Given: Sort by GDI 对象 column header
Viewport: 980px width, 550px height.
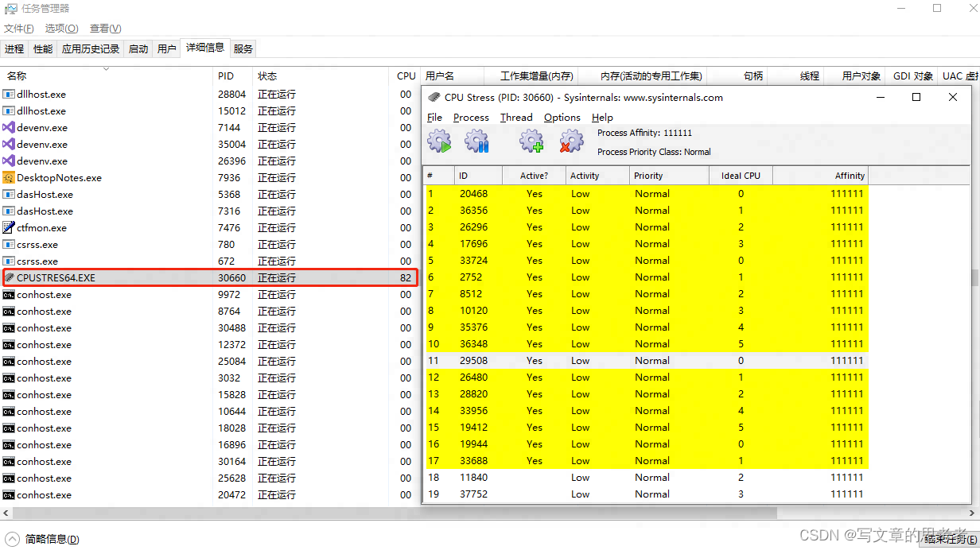Looking at the screenshot, I should 912,76.
